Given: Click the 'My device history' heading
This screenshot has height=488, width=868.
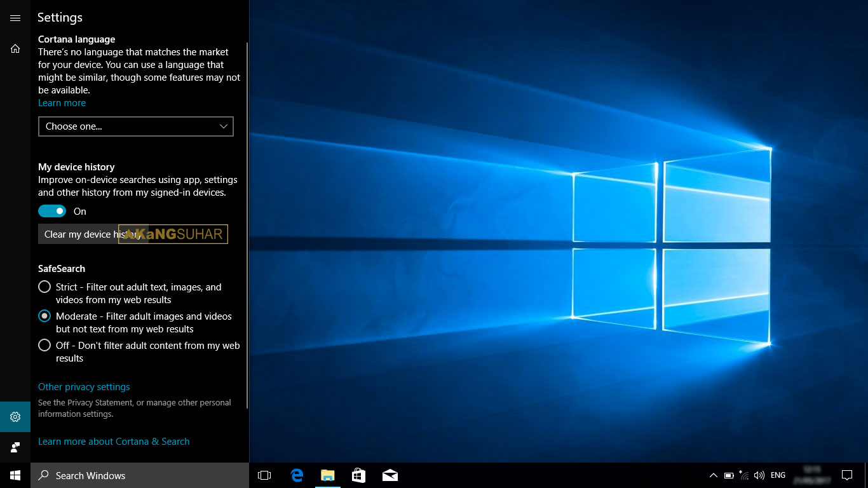Looking at the screenshot, I should pos(76,167).
